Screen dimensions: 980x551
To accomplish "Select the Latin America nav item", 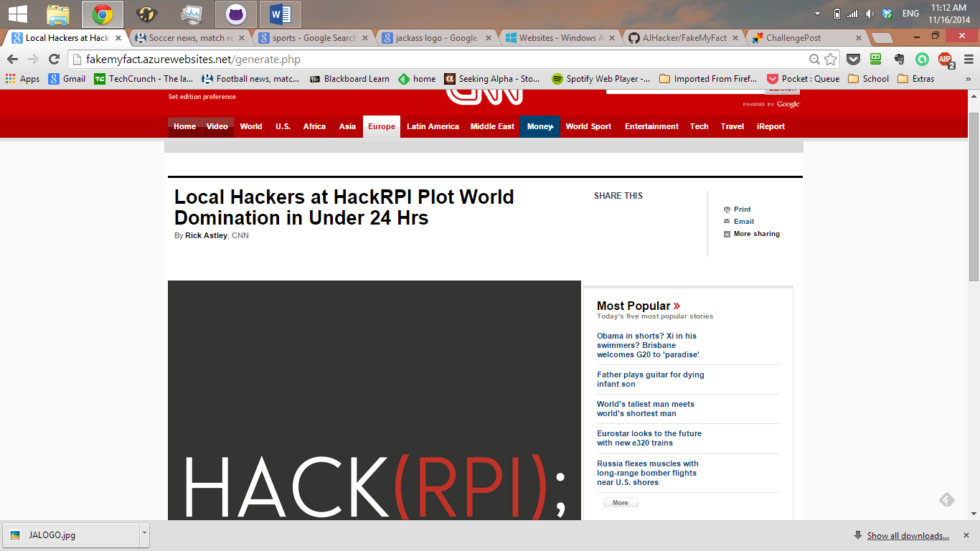I will pyautogui.click(x=433, y=126).
